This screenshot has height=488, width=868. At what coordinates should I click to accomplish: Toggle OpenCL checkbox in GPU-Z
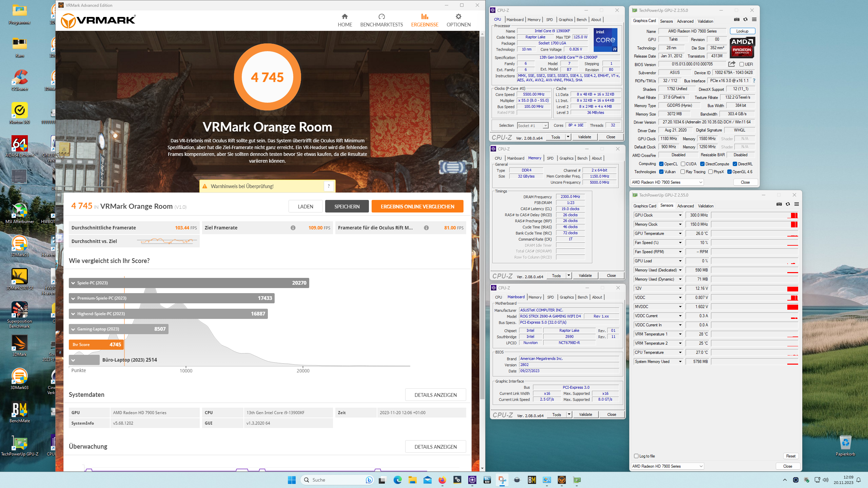[x=661, y=164]
